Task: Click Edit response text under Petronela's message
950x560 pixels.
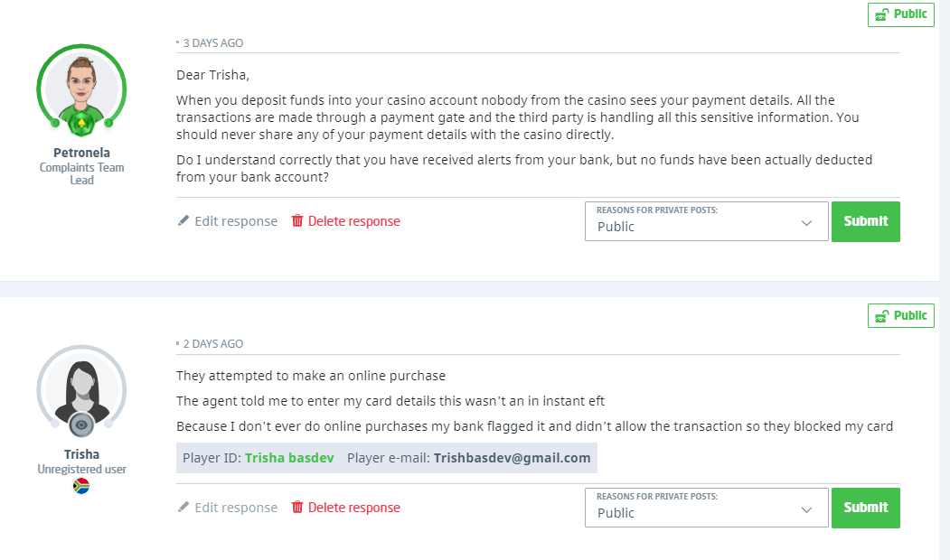Action: coord(236,221)
